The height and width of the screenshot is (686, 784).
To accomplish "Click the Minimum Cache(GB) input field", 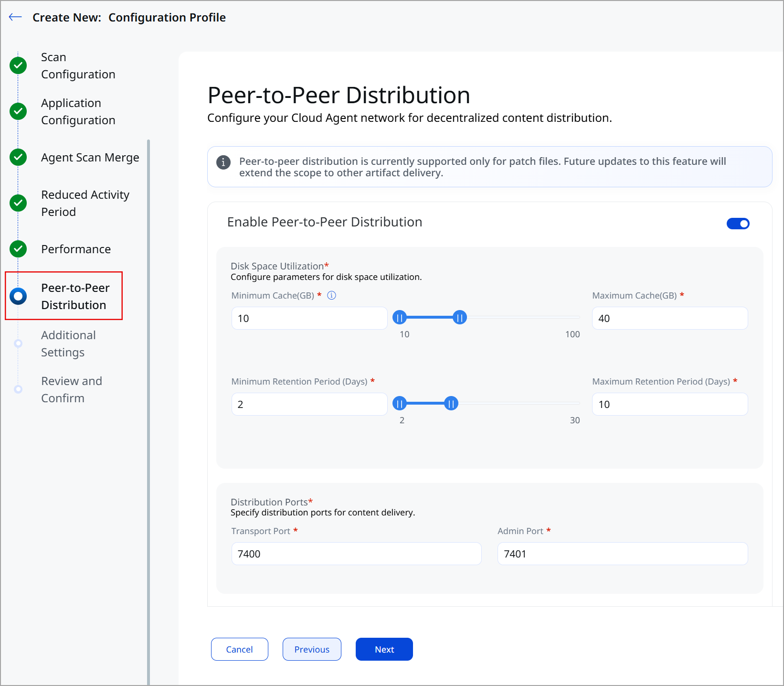I will coord(309,318).
